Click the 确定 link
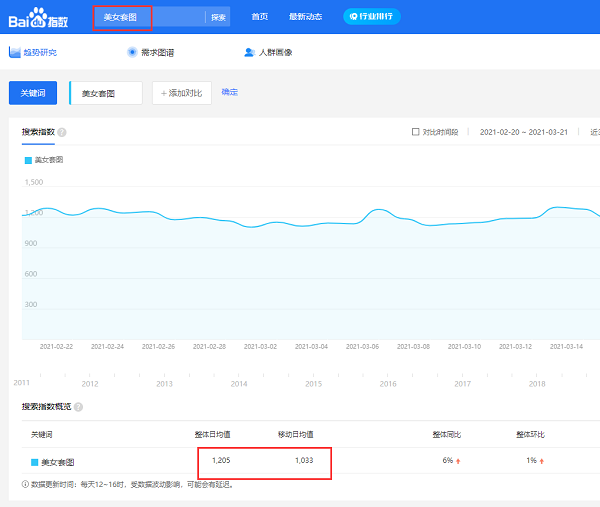The height and width of the screenshot is (507, 600). [x=230, y=92]
